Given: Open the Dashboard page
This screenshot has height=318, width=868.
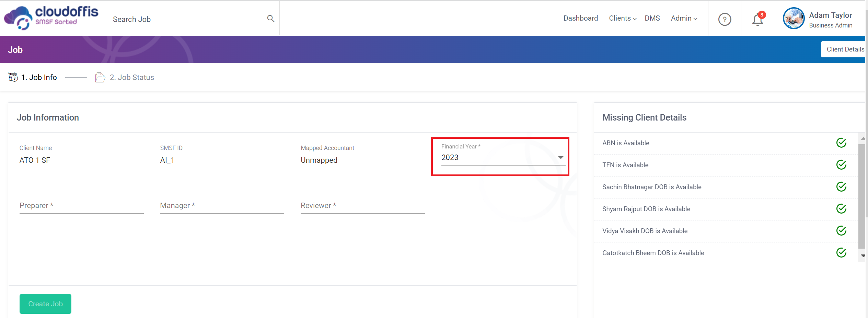Looking at the screenshot, I should (580, 18).
